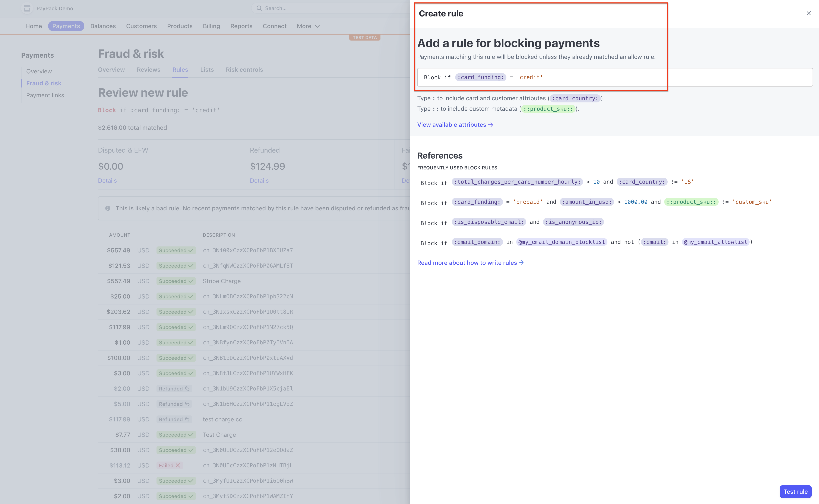This screenshot has width=819, height=504.
Task: Click the PayPack Demo account icon
Action: 27,8
